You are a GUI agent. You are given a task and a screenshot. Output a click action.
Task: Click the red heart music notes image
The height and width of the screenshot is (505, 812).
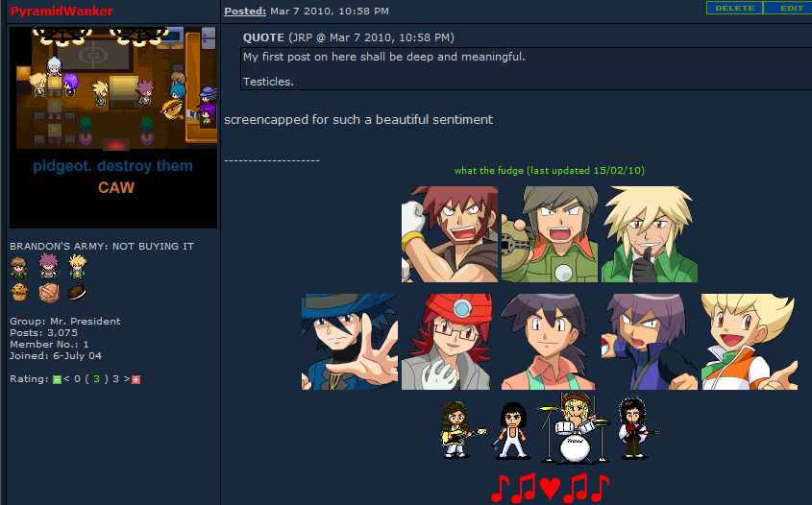(x=550, y=489)
